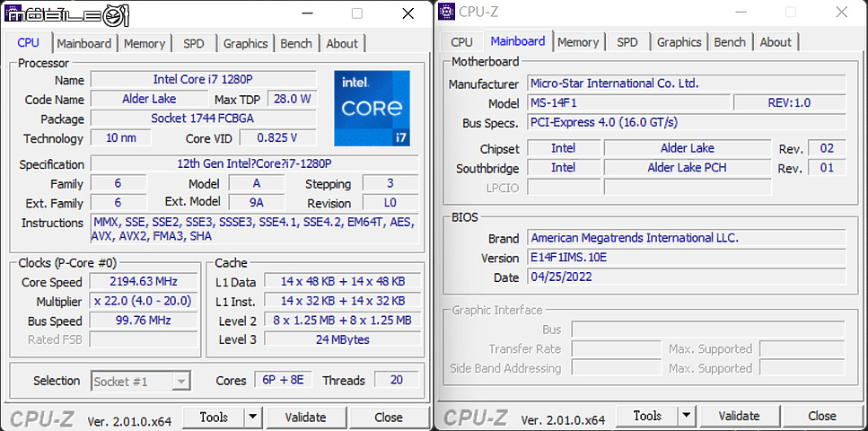
Task: Click the Max TDP value 28.0 W
Action: pyautogui.click(x=293, y=99)
